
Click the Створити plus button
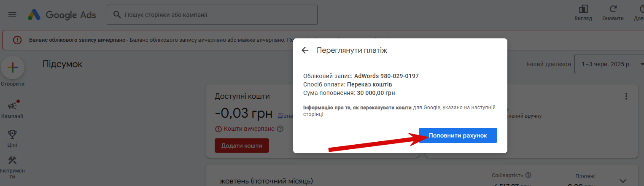pyautogui.click(x=13, y=67)
